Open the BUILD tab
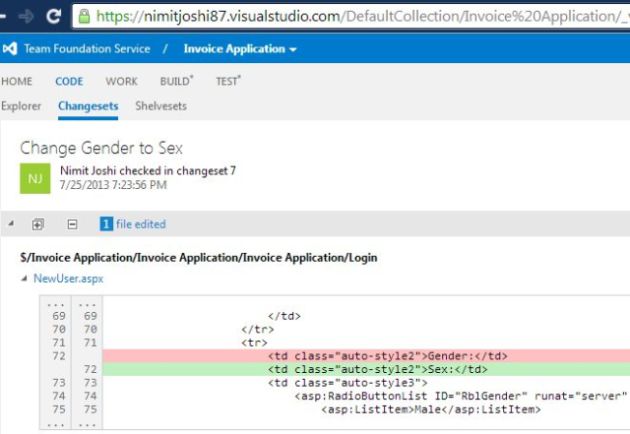Image resolution: width=630 pixels, height=434 pixels. [x=176, y=81]
